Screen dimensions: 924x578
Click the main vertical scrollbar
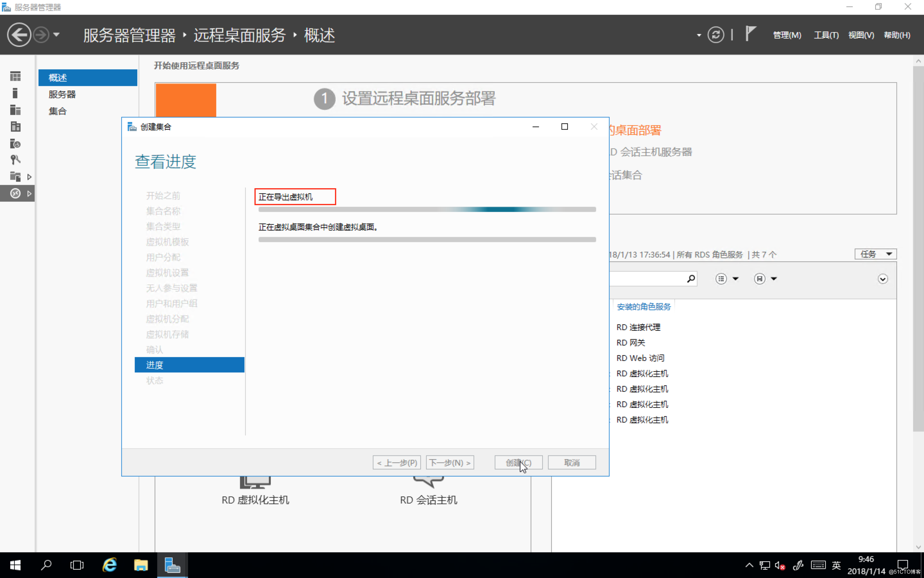pyautogui.click(x=918, y=249)
